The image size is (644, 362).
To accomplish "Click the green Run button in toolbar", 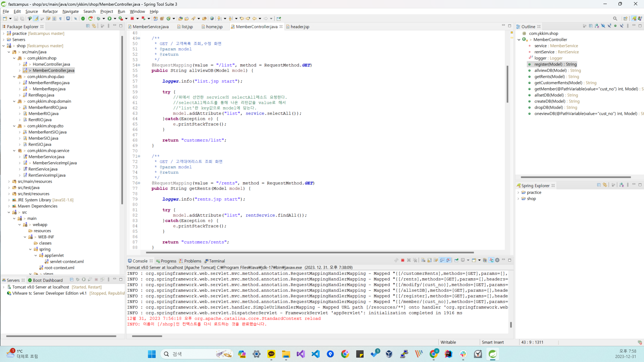I will [x=110, y=18].
